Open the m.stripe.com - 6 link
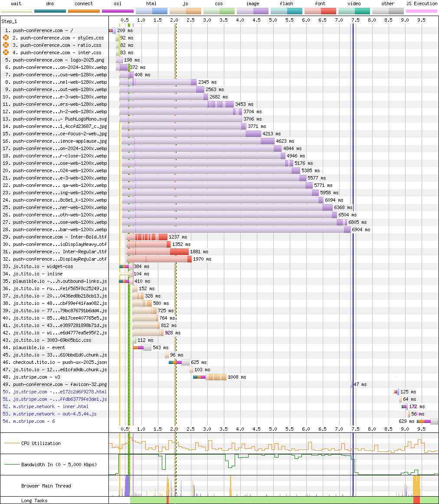439x504 pixels. click(29, 422)
